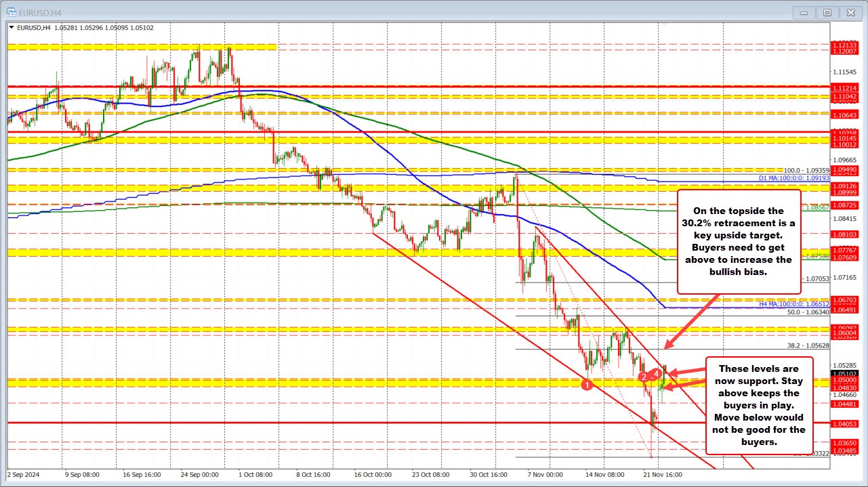
Task: Click the 'H4 MA:100:0:0: 1.06512' label
Action: click(793, 304)
